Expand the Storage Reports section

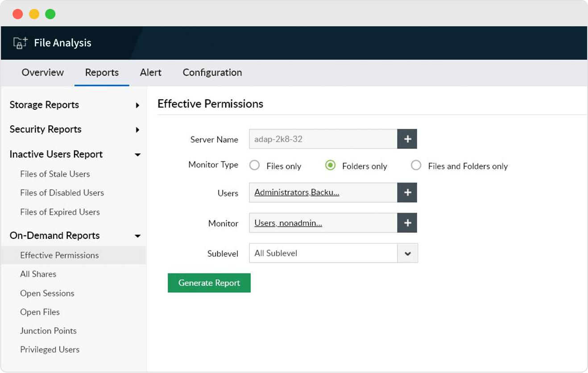click(x=137, y=106)
